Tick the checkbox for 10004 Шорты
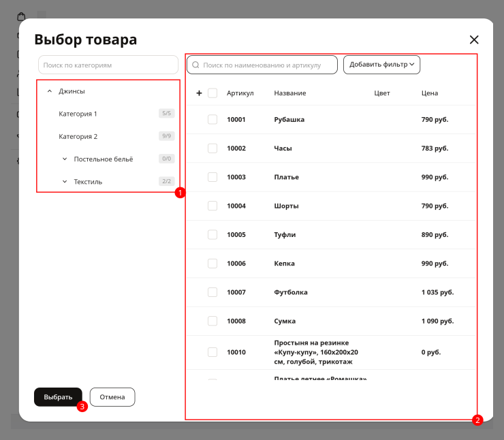This screenshot has width=504, height=440. (212, 206)
